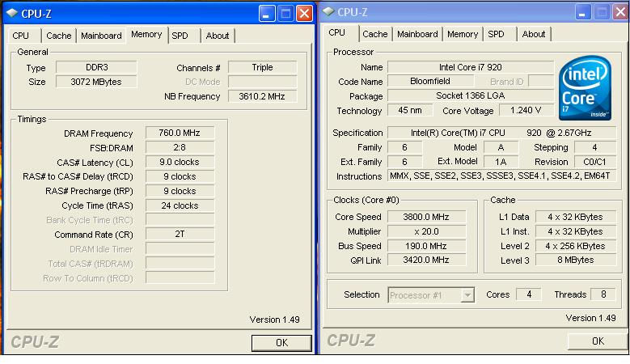
Task: Open Mainboard tab in right window
Action: point(417,34)
